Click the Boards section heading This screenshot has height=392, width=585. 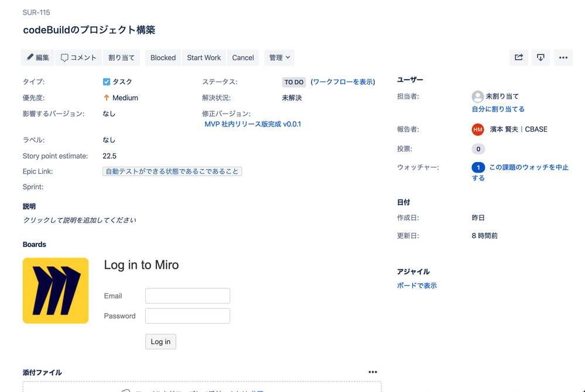[x=35, y=245]
